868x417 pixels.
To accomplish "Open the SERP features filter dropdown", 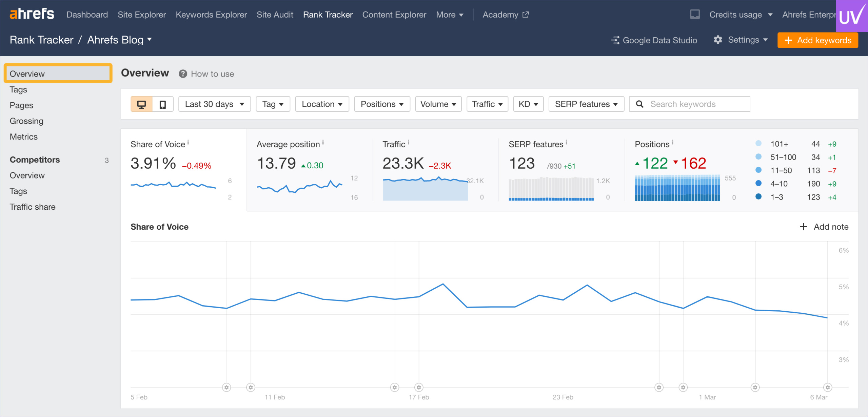I will [586, 104].
